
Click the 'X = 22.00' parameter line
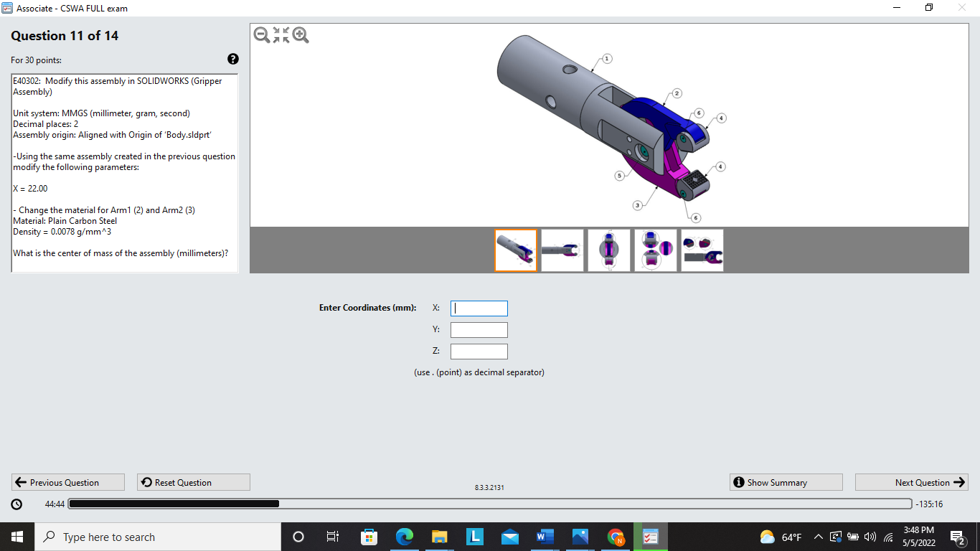click(x=30, y=189)
